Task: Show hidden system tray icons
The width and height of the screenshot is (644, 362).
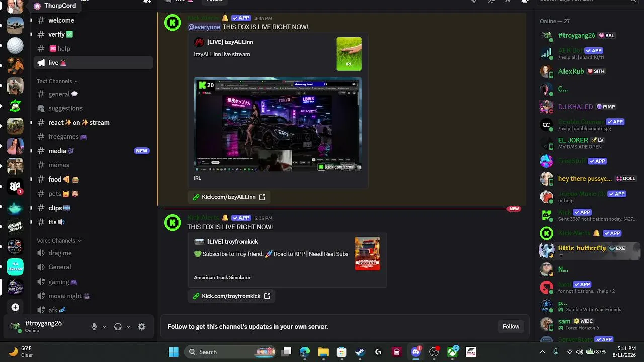Action: [542, 352]
